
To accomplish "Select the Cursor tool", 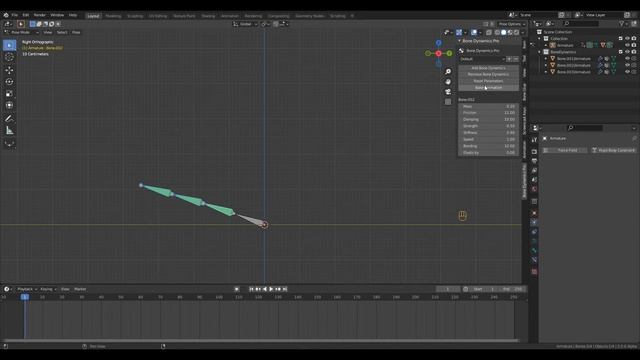I will 9,58.
